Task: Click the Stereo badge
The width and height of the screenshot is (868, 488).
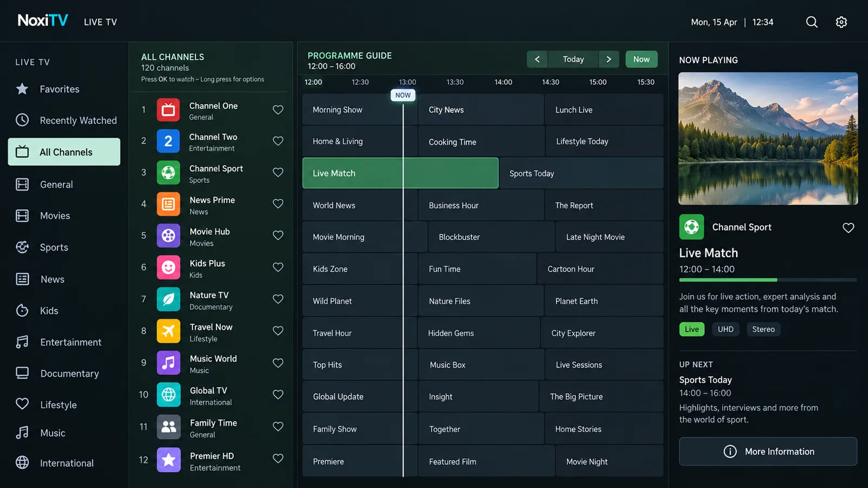Action: pos(763,329)
